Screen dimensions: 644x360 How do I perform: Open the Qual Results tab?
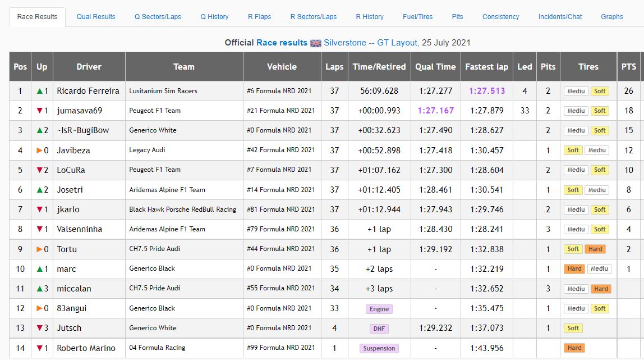(x=96, y=17)
